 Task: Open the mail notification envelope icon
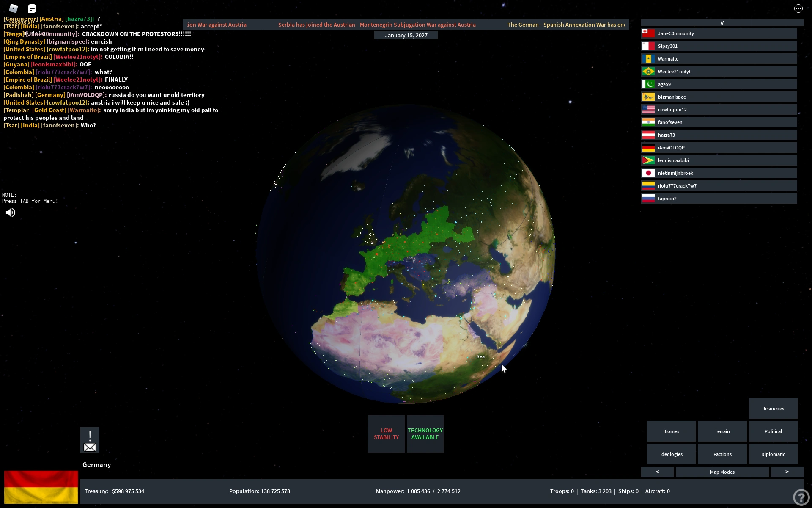point(90,440)
